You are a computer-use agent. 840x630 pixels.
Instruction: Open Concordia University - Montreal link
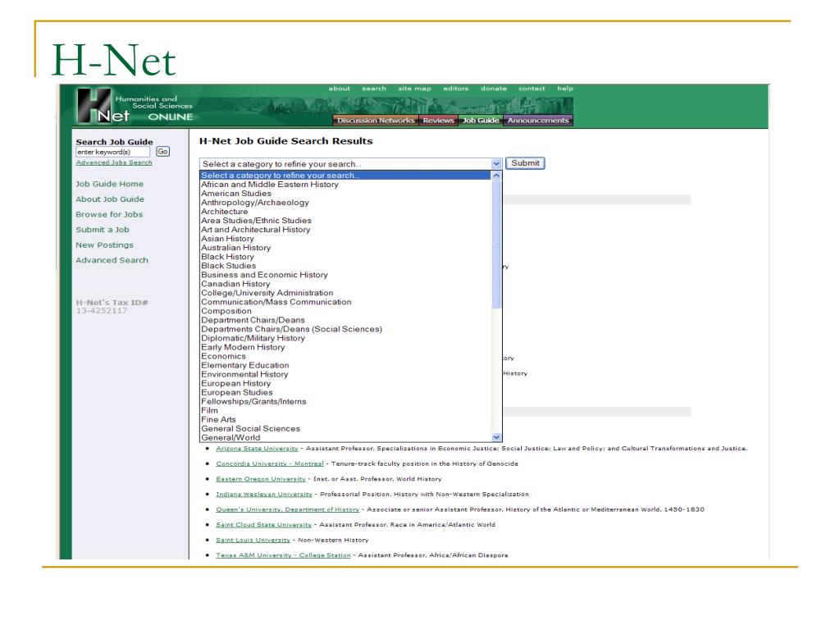click(270, 464)
